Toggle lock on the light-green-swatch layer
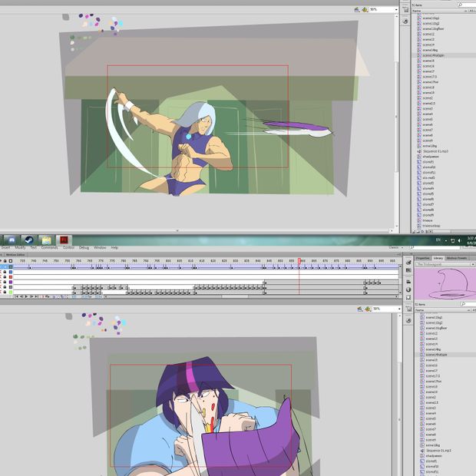This screenshot has height=476, width=476. 5,292
